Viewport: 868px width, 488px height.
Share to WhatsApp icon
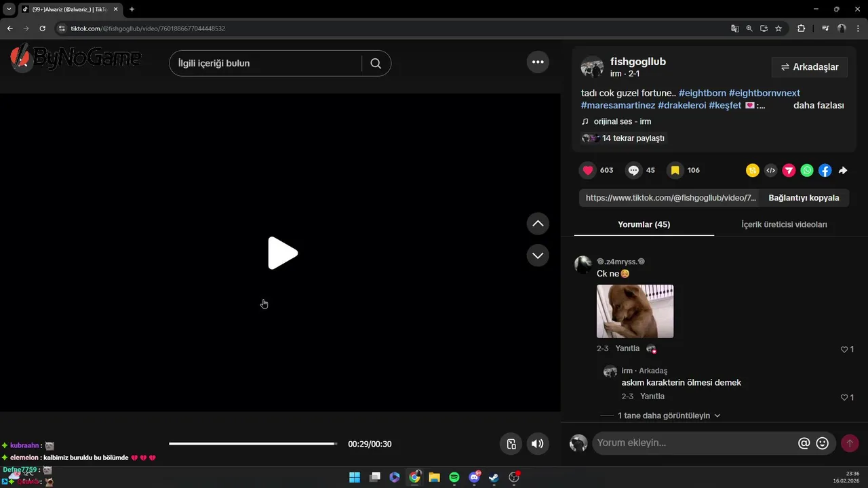coord(807,171)
